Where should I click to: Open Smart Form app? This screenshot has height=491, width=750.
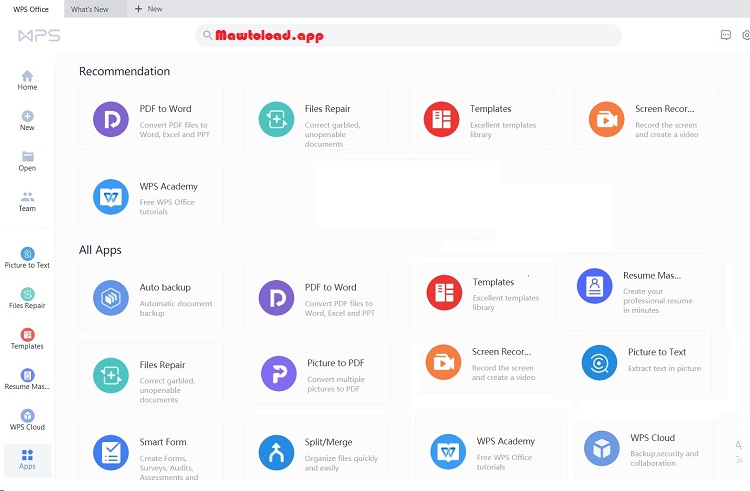coord(151,451)
